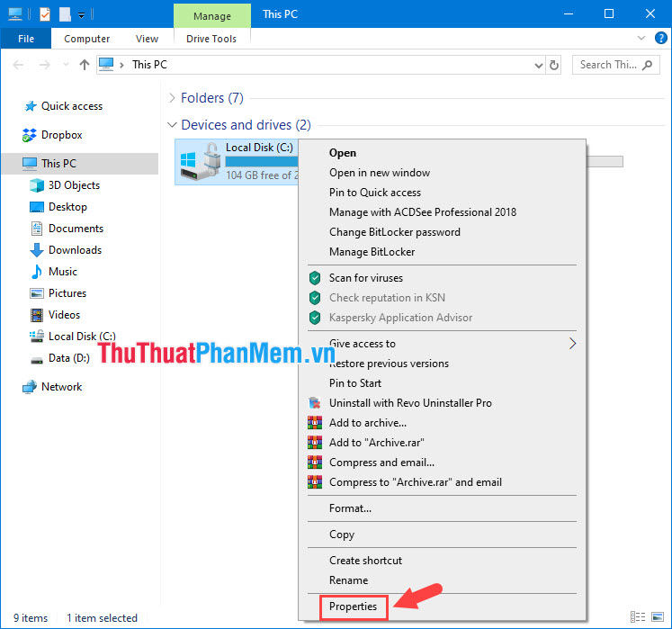Select Rename from the context menu
Screen dimensions: 672x629
tap(348, 580)
